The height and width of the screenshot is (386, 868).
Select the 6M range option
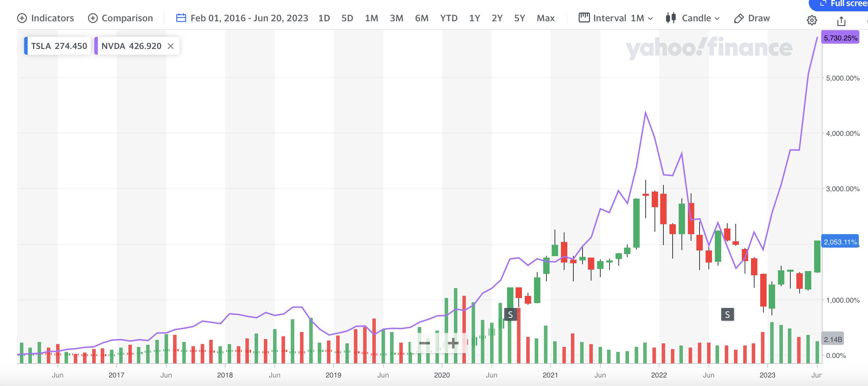tap(422, 18)
